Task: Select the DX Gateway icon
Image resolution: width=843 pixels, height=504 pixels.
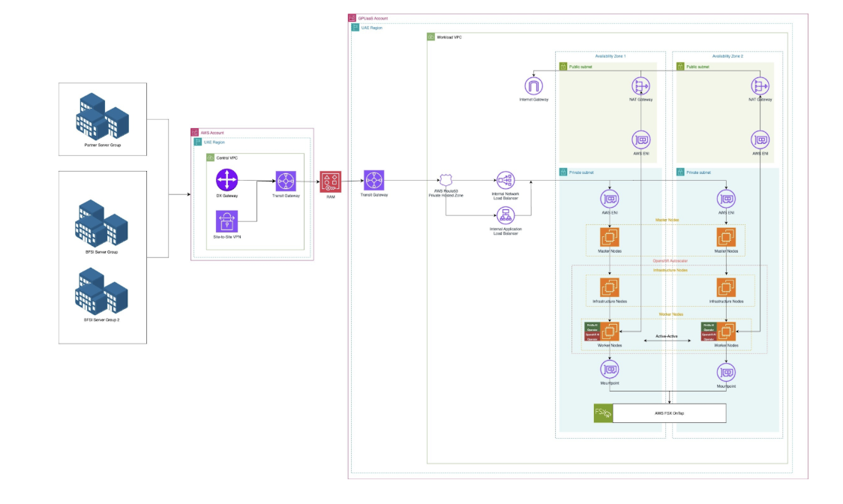Action: pyautogui.click(x=227, y=180)
